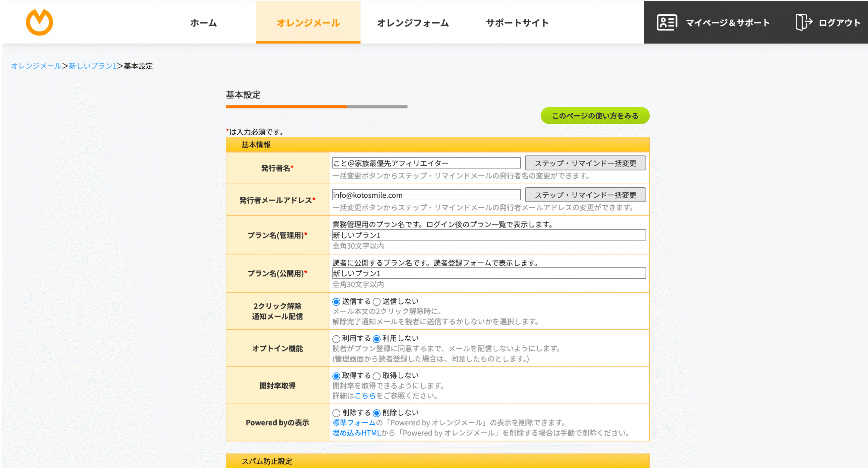Click the Powered byの表示 row label
The height and width of the screenshot is (468, 868).
(277, 423)
